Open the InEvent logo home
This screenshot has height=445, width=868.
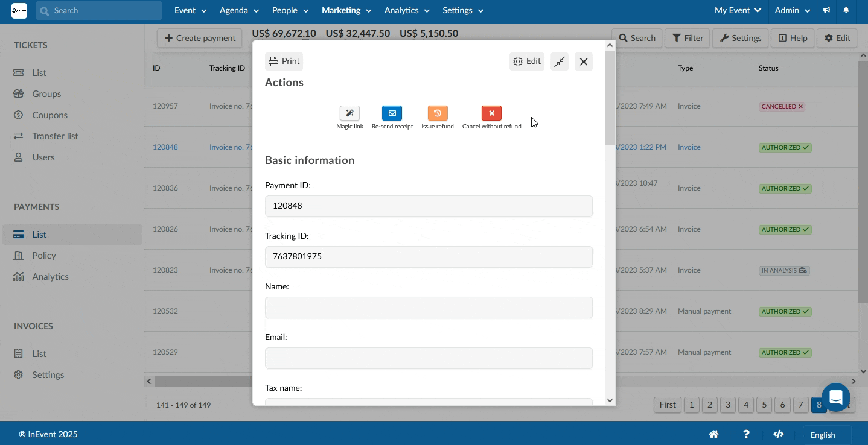(x=19, y=10)
